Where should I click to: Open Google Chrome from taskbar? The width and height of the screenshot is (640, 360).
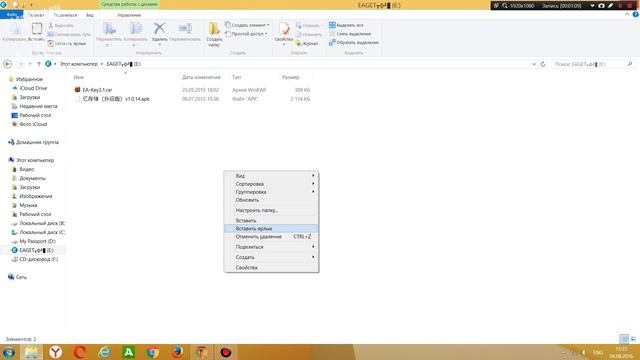point(153,352)
